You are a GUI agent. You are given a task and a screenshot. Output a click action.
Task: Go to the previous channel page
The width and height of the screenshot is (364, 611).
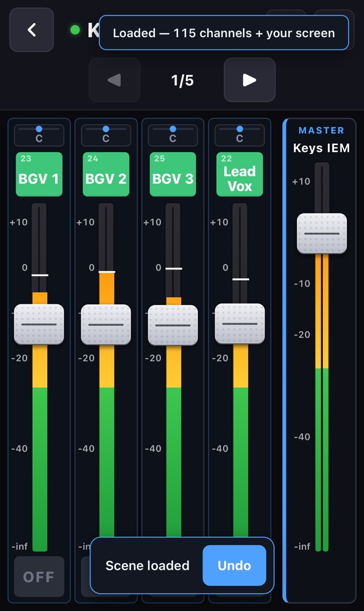coord(114,80)
